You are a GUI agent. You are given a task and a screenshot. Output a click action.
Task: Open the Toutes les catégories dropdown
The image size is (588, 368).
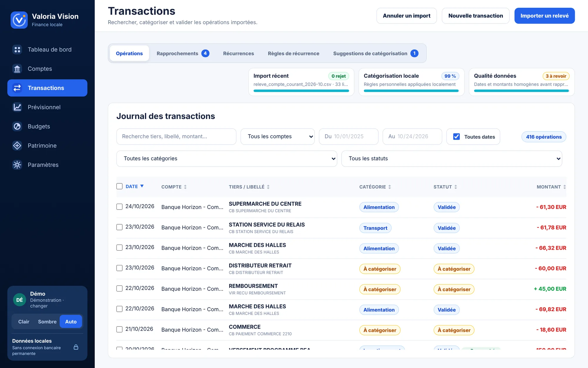[227, 159]
